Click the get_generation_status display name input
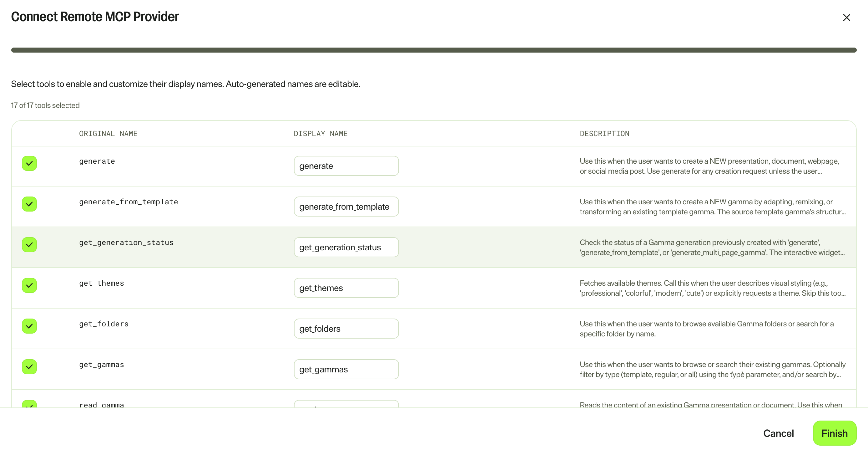Image resolution: width=868 pixels, height=455 pixels. click(x=346, y=247)
